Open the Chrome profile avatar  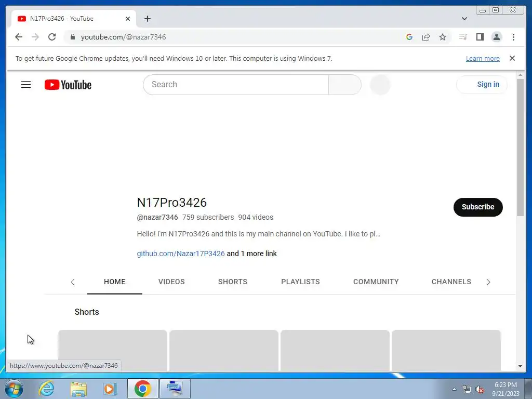tap(496, 37)
